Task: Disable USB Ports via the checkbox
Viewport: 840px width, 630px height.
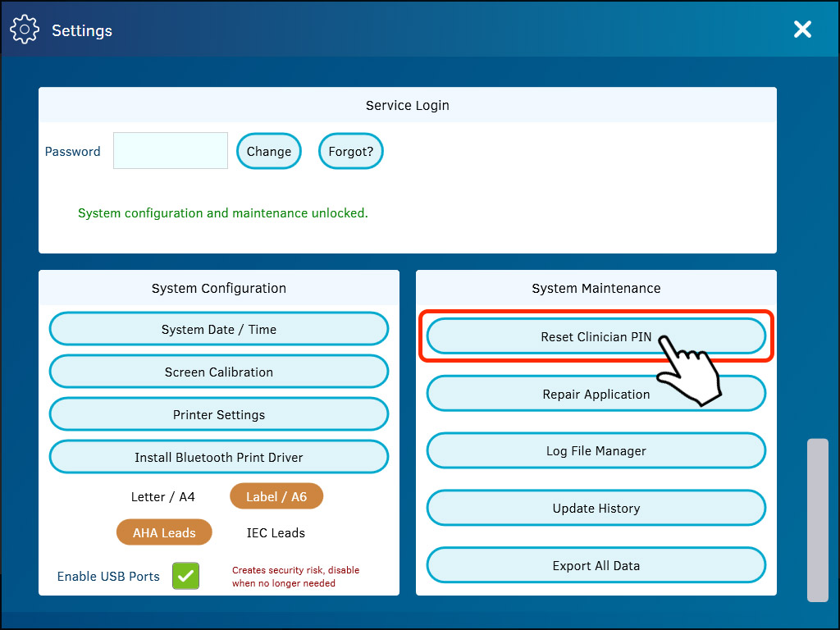Action: pyautogui.click(x=185, y=576)
